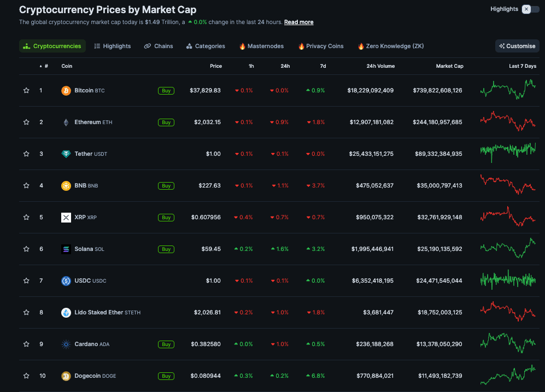545x392 pixels.
Task: Open the Read more link
Action: pos(298,22)
